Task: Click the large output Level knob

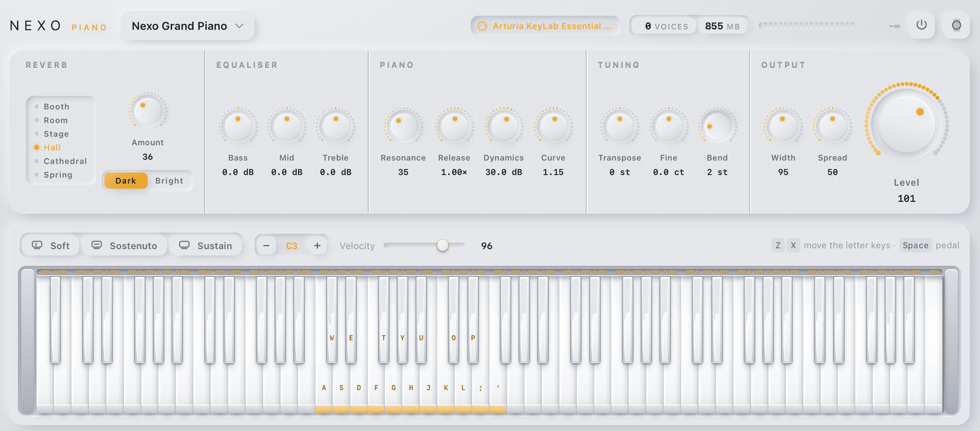Action: click(907, 124)
